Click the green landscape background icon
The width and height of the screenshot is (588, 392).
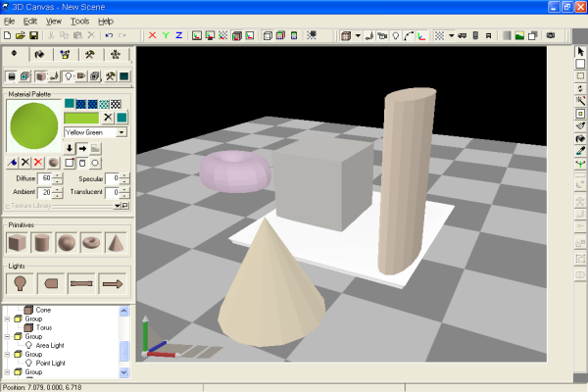[519, 35]
